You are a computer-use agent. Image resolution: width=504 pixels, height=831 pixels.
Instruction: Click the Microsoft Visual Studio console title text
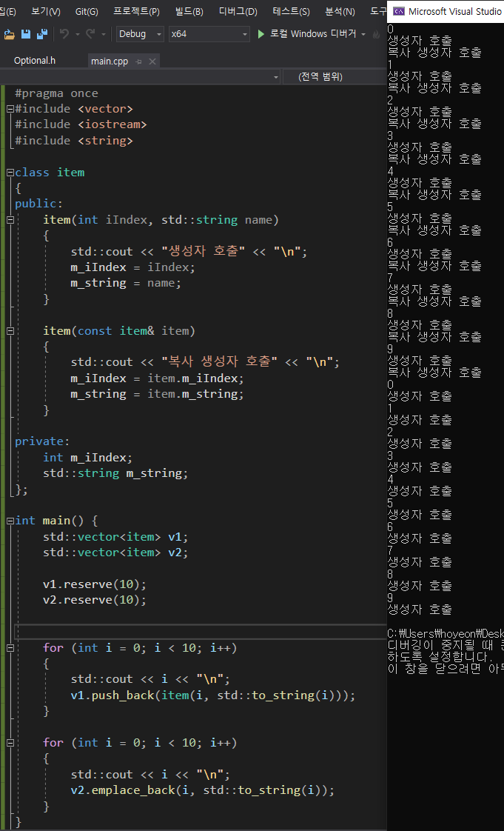(x=454, y=11)
